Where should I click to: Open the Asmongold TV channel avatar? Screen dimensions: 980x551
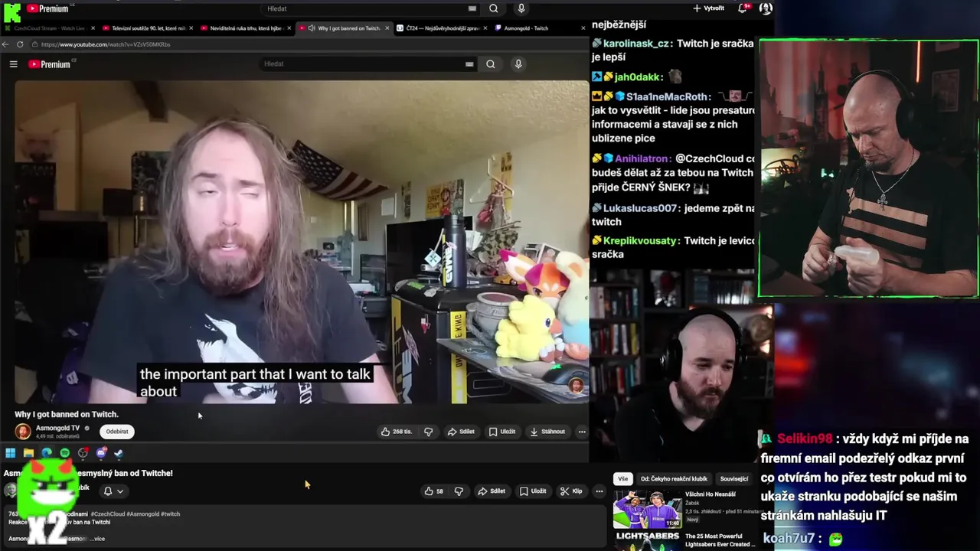click(23, 432)
